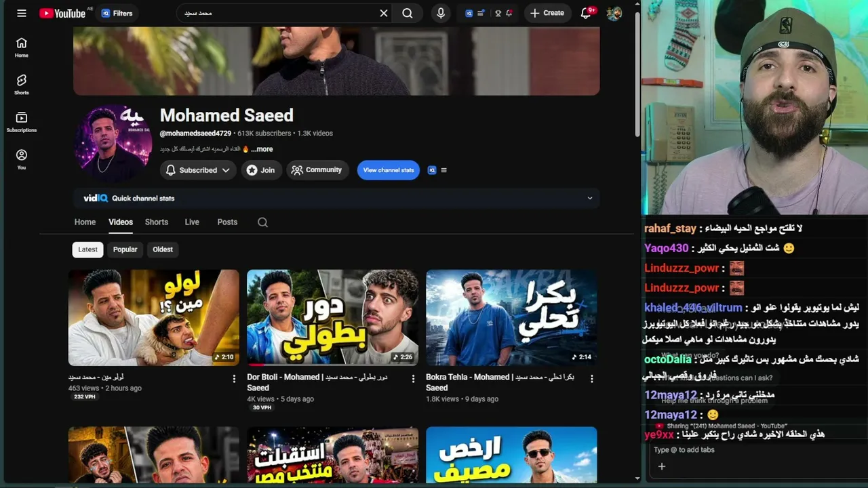Image resolution: width=868 pixels, height=488 pixels.
Task: Open the Live tab
Action: (192, 222)
